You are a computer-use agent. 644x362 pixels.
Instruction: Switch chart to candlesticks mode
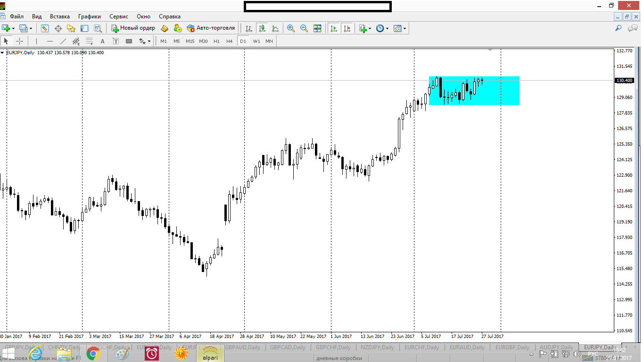[262, 28]
